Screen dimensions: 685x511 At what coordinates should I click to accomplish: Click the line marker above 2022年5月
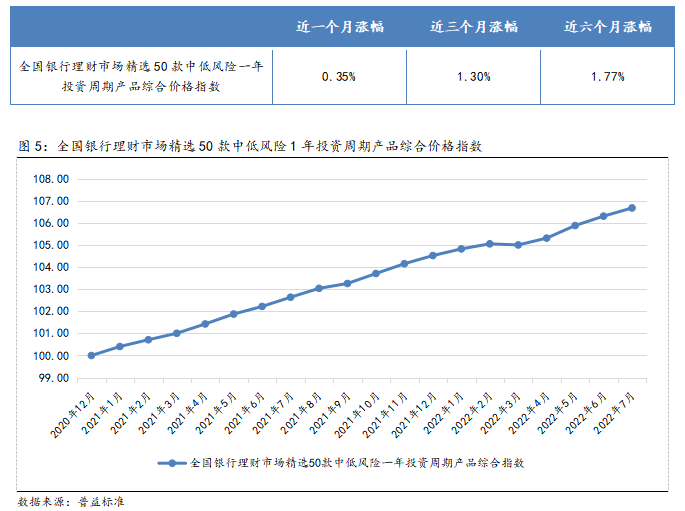pyautogui.click(x=575, y=225)
